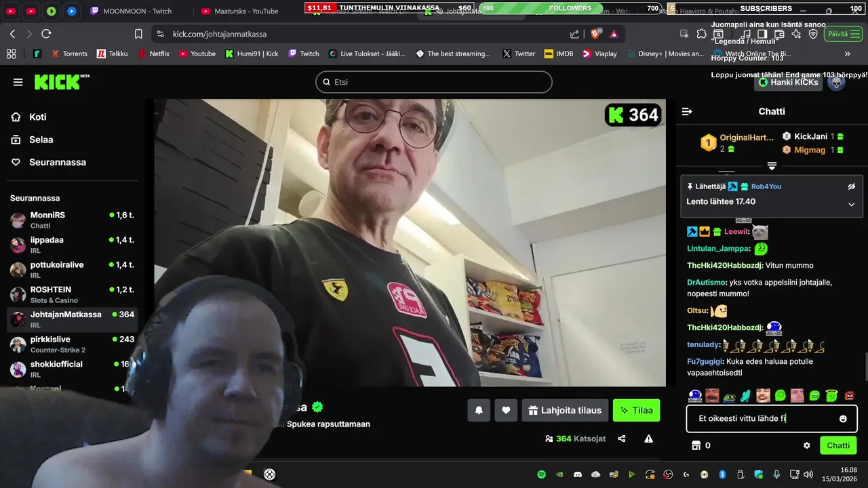This screenshot has height=488, width=868.
Task: Hide the pinned message
Action: [852, 186]
